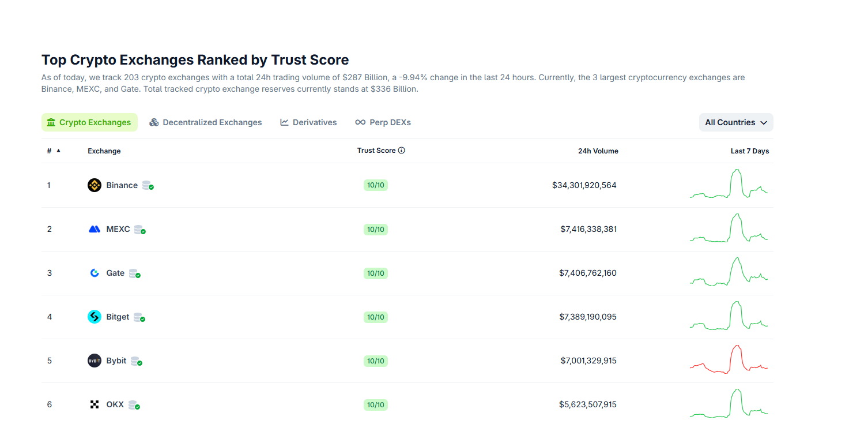Click the Binance link in the description text
868x424 pixels.
[54, 88]
